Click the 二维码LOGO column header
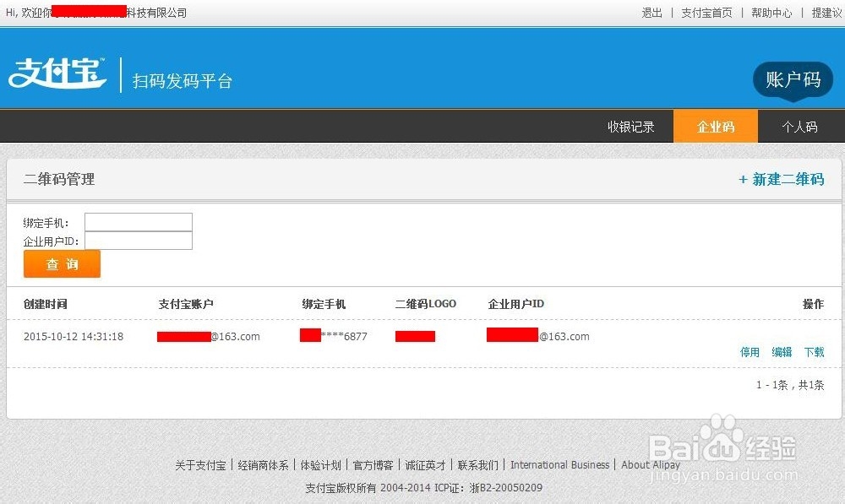Screen dimensions: 845x504 [x=426, y=304]
